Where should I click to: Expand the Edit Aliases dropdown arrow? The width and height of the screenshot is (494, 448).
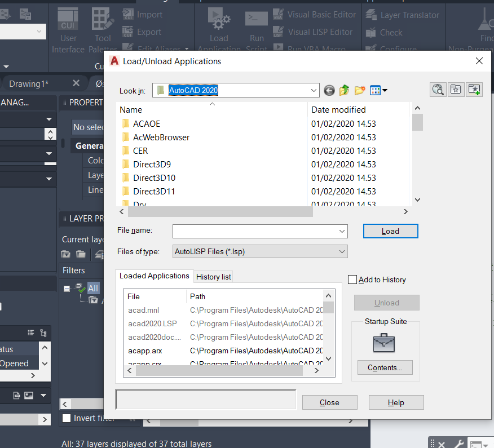(x=187, y=49)
